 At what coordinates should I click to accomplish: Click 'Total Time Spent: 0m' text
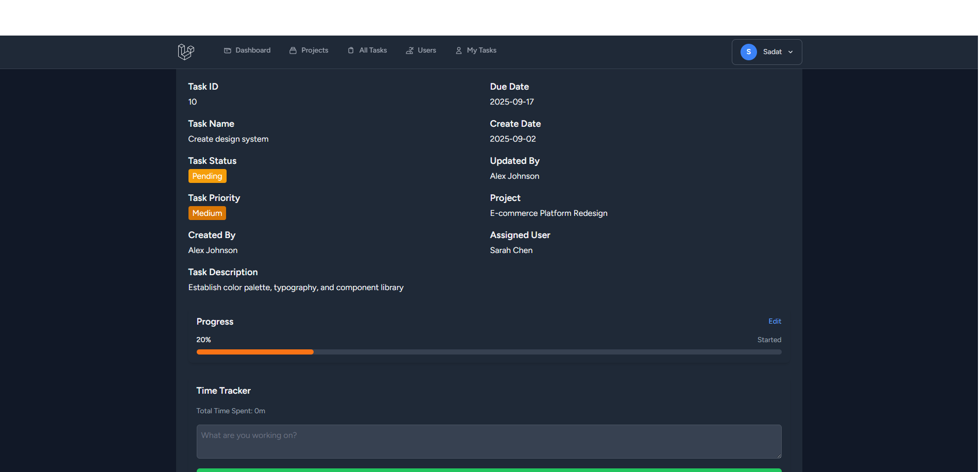point(231,411)
